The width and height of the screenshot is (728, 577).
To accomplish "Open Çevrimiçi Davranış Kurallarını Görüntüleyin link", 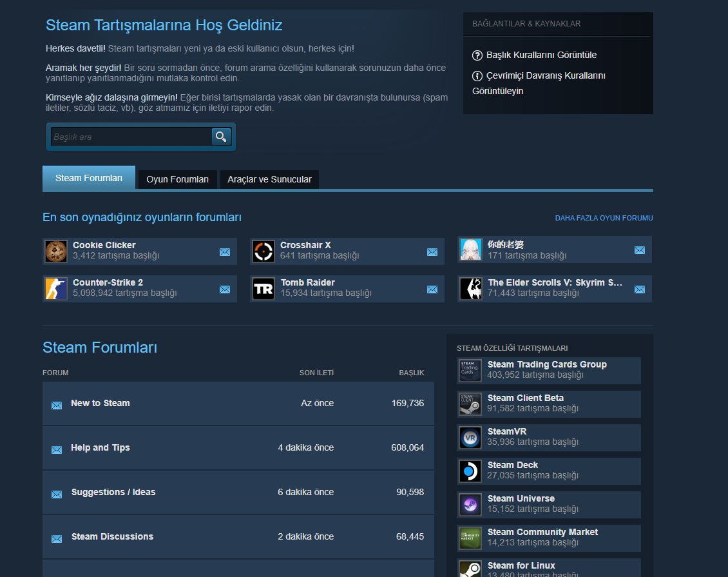I will click(539, 83).
